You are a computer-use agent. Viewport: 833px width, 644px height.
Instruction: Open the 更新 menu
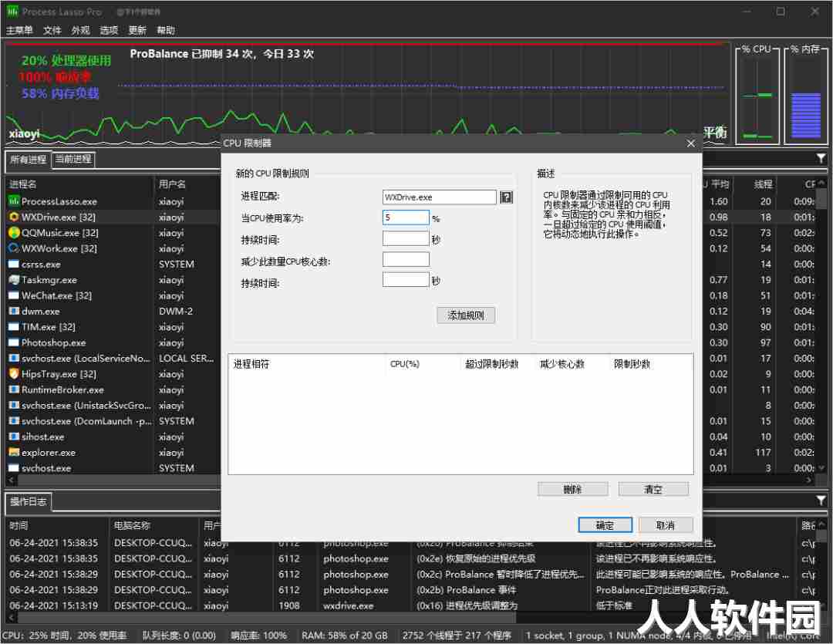tap(137, 30)
